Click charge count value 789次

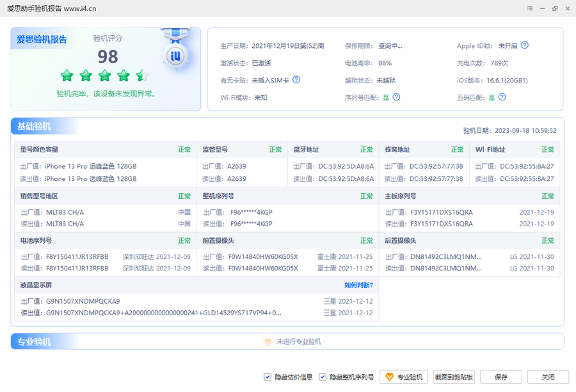[x=499, y=63]
